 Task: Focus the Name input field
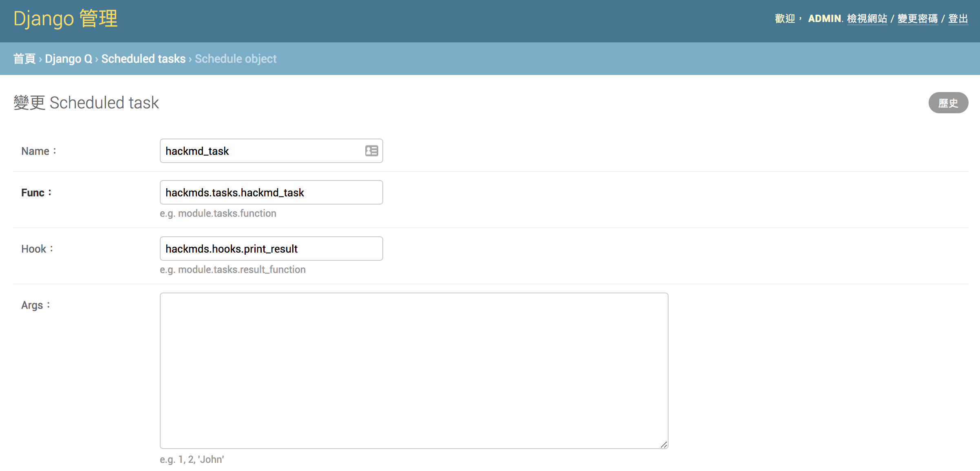(x=261, y=151)
